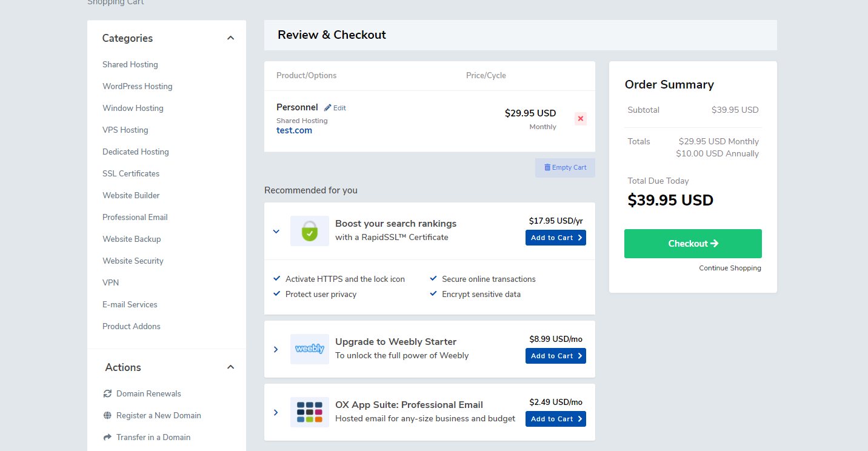The image size is (868, 451).
Task: Click the OX App Suite grid icon
Action: click(310, 412)
